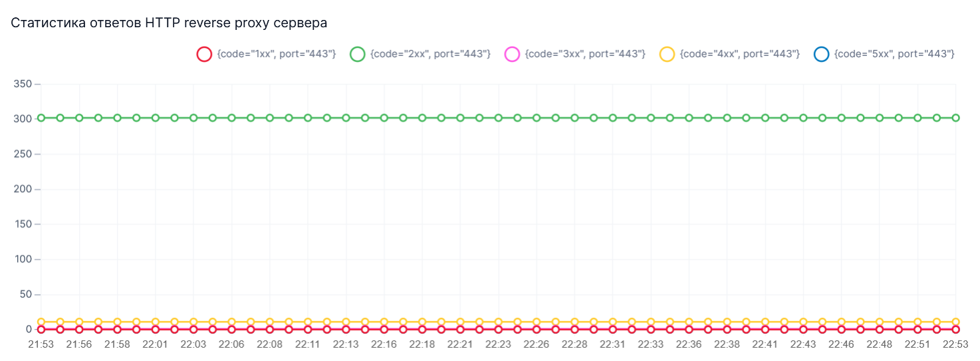
Task: Click the red 1xx legend circle marker
Action: [204, 55]
